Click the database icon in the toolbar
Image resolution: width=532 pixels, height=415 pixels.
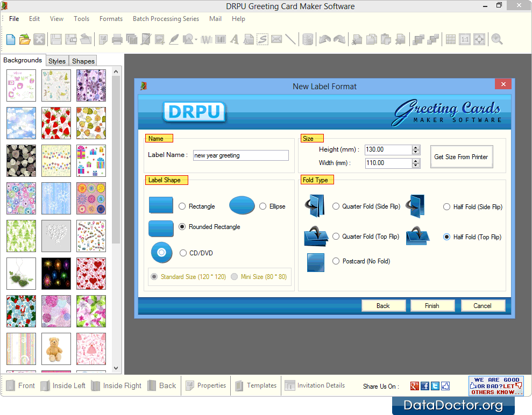[x=307, y=40]
